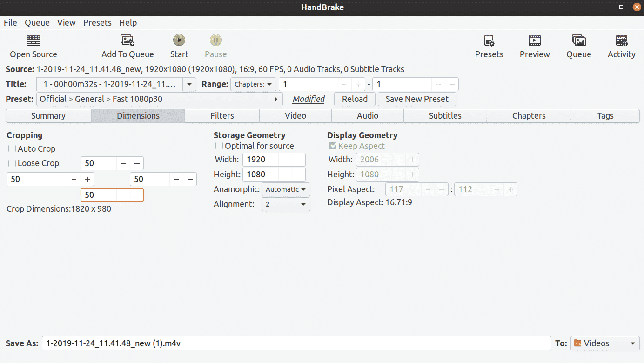Image resolution: width=644 pixels, height=363 pixels.
Task: Switch to the Summary tab
Action: [x=48, y=116]
